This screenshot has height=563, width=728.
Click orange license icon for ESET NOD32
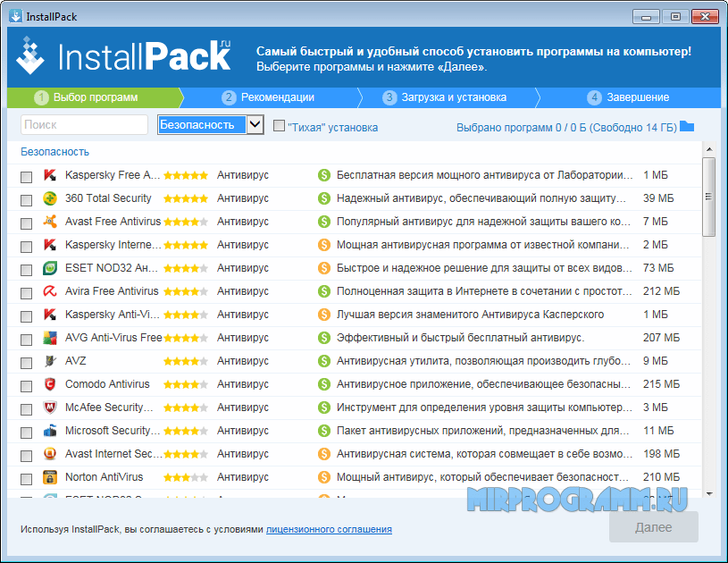324,268
